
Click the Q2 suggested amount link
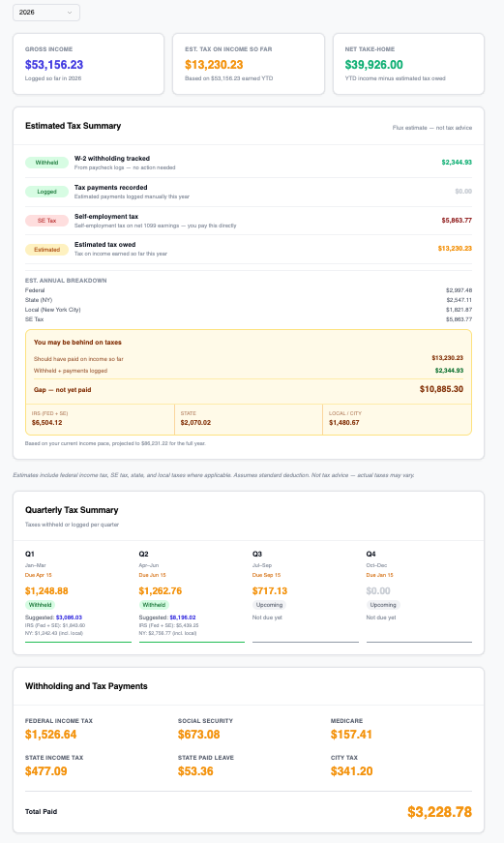(x=183, y=617)
